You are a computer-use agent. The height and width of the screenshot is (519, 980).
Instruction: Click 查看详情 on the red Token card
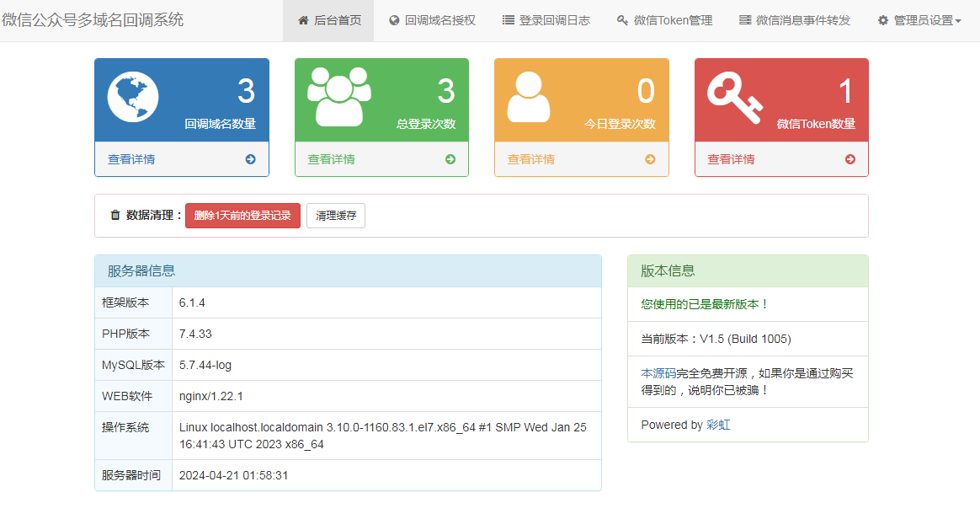732,158
